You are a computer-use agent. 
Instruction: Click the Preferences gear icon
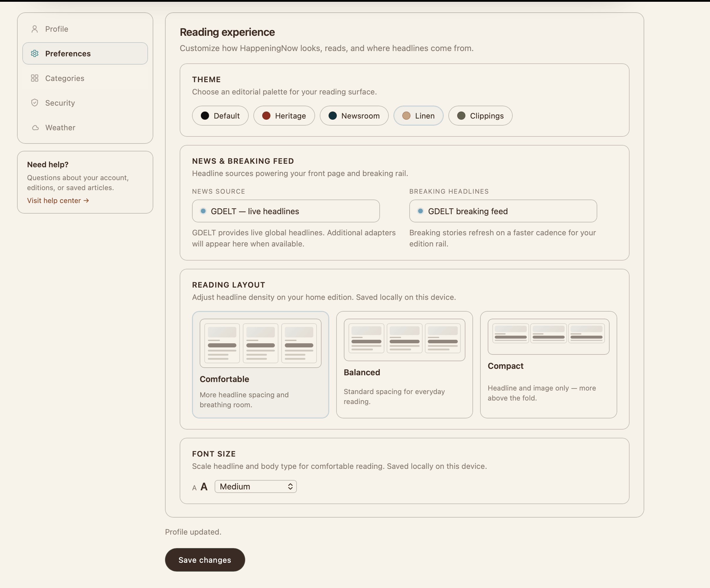tap(34, 53)
